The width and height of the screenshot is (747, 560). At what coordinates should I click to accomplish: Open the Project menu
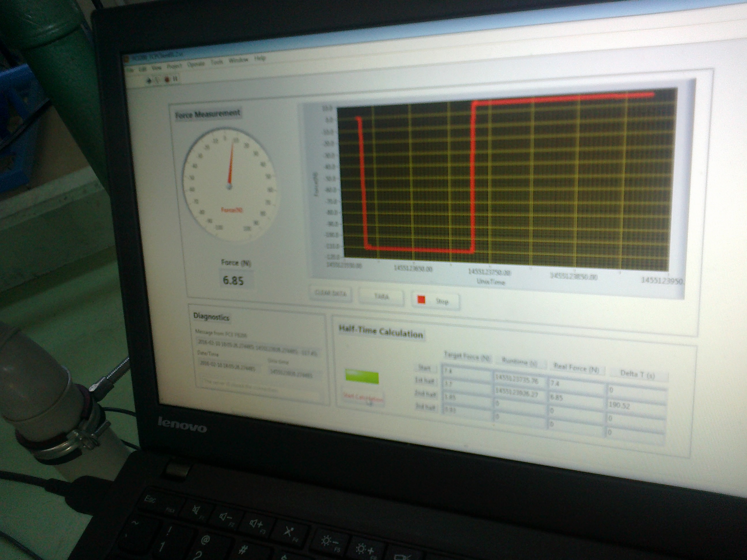pyautogui.click(x=174, y=66)
